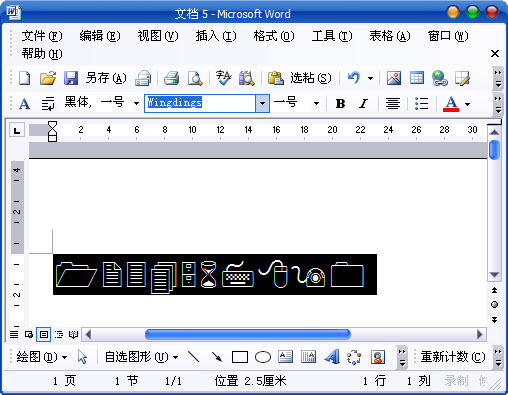508x395 pixels.
Task: Click vertical scrollbar down arrow
Action: (494, 275)
